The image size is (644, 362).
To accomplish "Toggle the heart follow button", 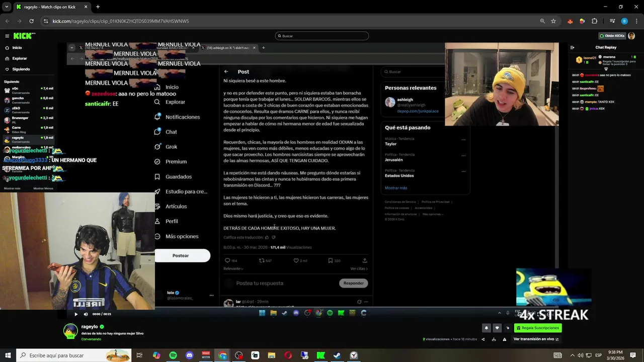I will pos(497,328).
